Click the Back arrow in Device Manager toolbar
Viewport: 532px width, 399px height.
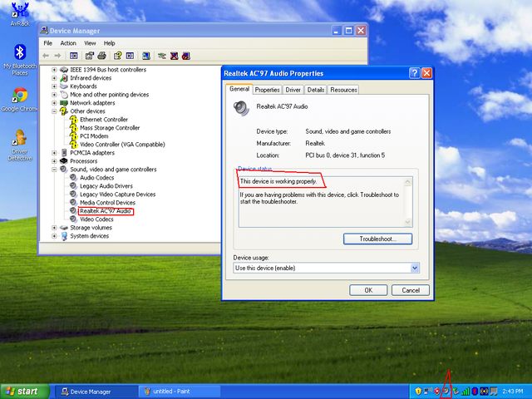[x=46, y=56]
